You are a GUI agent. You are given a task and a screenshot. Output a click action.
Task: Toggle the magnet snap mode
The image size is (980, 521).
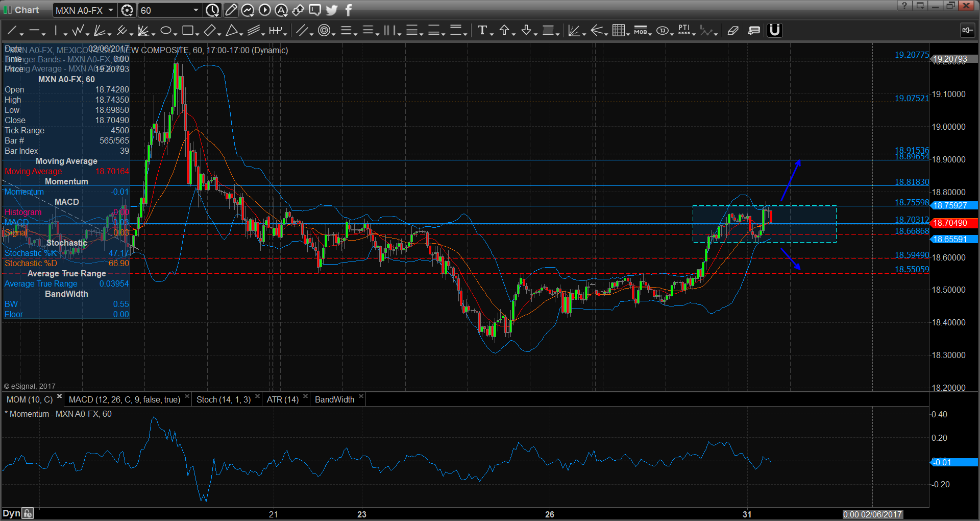pyautogui.click(x=775, y=31)
